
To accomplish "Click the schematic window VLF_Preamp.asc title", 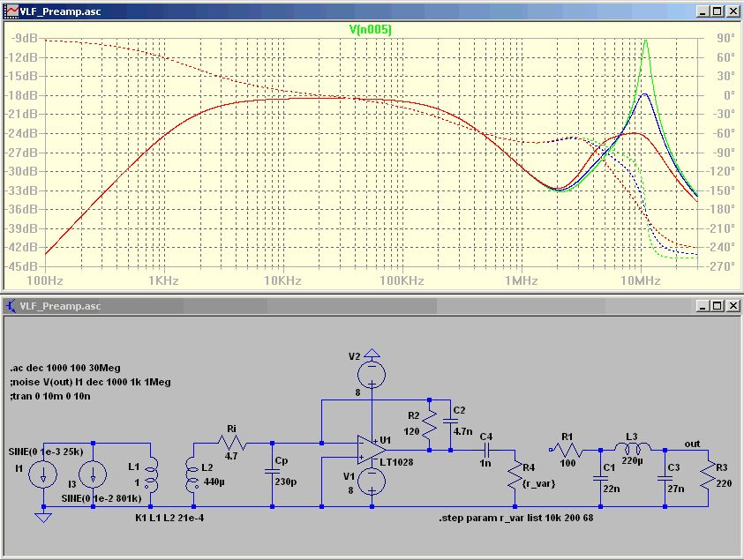I will coord(60,306).
